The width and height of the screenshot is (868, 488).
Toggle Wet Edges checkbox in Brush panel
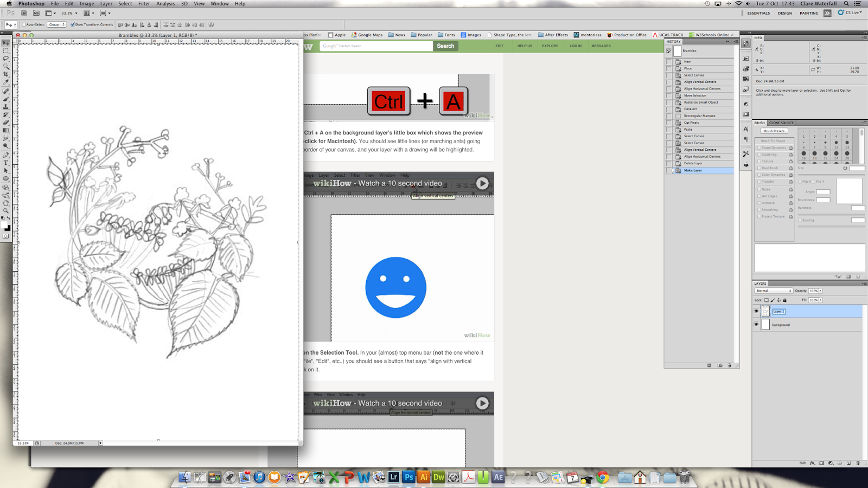point(758,196)
